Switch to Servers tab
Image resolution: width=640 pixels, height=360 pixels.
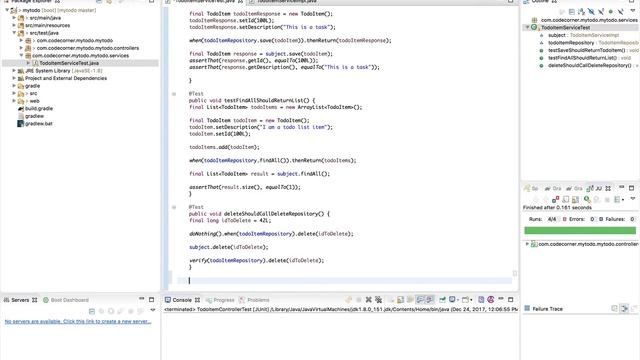tap(20, 300)
